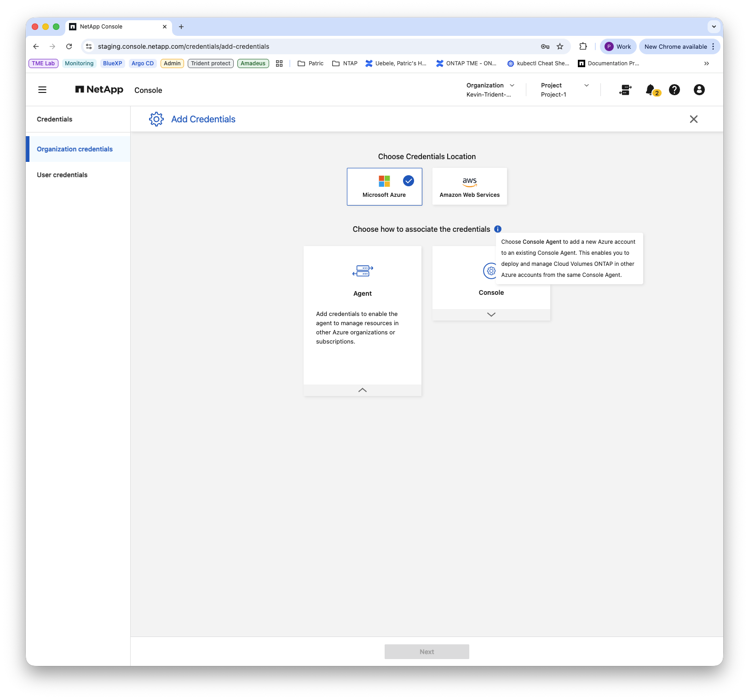Open the Patric bookmarks folder

(311, 63)
